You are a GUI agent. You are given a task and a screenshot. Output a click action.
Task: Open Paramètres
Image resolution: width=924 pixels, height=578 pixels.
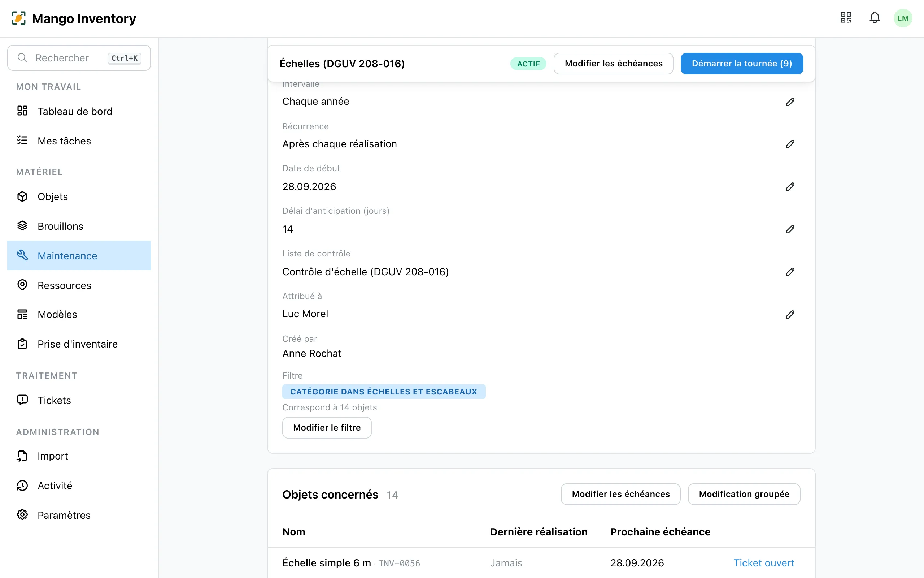[79, 515]
